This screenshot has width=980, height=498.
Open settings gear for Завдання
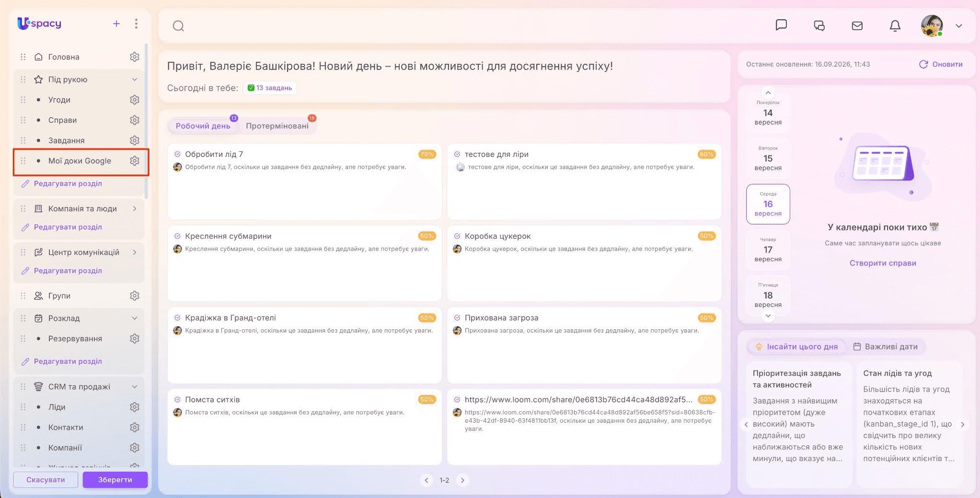click(135, 140)
